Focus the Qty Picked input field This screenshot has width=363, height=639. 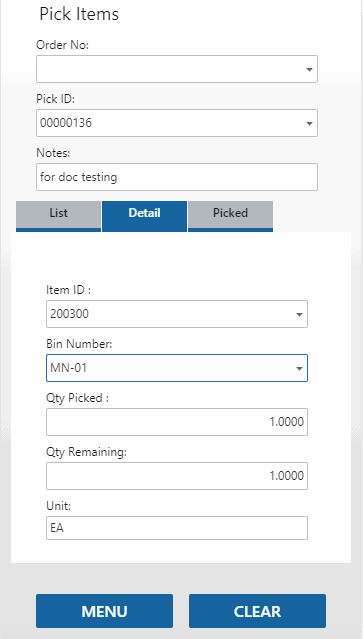click(177, 422)
